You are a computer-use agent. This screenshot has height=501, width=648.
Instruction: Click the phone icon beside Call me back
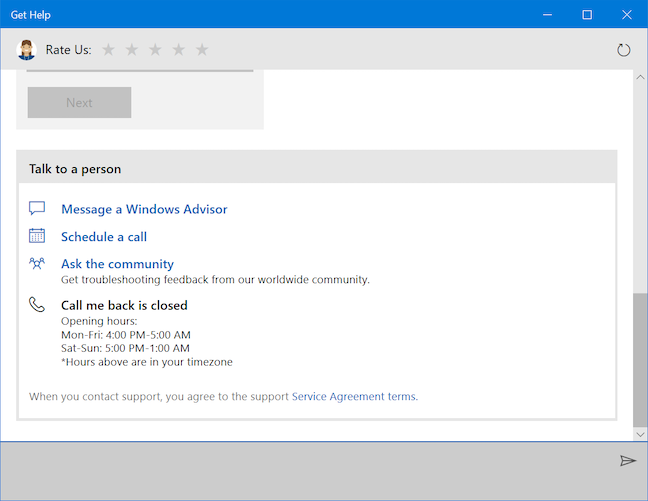click(37, 305)
